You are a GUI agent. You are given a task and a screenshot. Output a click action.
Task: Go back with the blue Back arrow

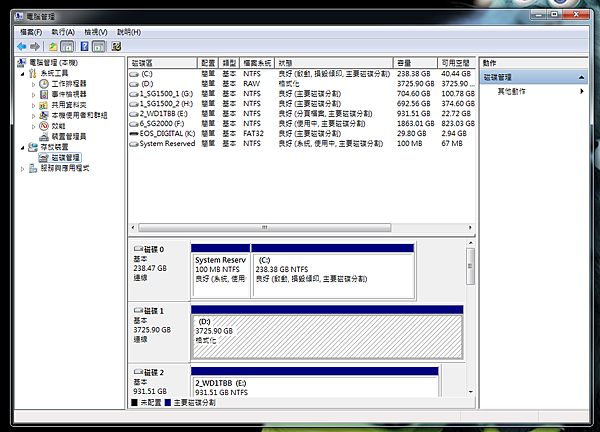tap(22, 47)
